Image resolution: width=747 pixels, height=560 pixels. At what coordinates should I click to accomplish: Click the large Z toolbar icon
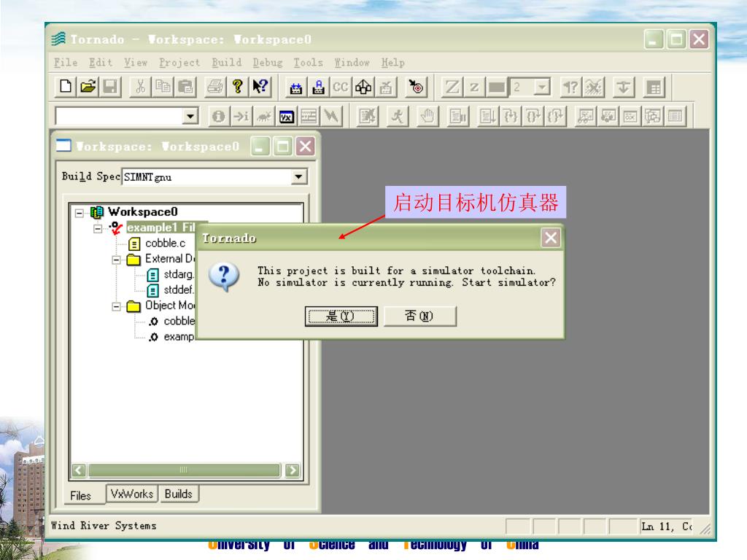[452, 87]
